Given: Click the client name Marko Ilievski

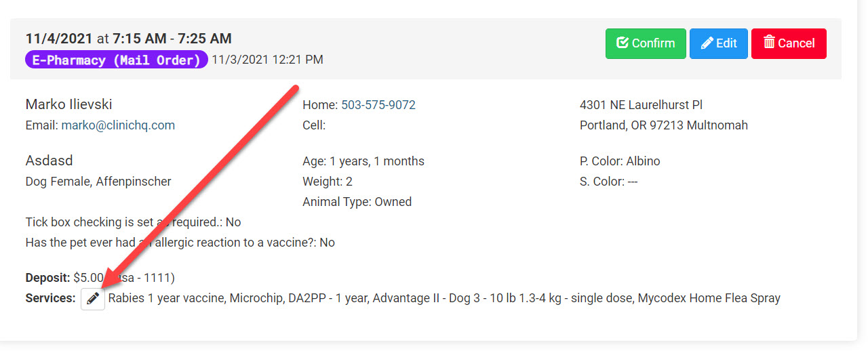Looking at the screenshot, I should [x=68, y=104].
